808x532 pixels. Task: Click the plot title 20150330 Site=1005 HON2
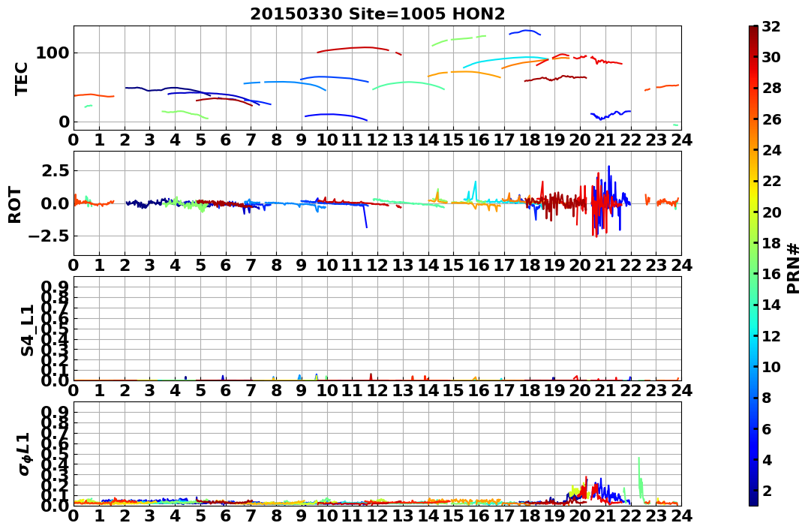click(377, 14)
